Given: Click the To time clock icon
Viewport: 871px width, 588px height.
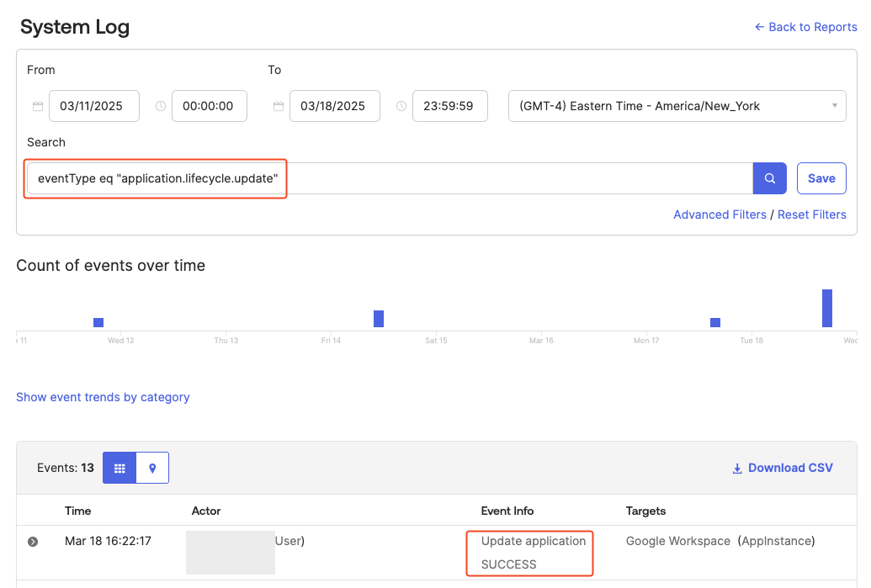Looking at the screenshot, I should tap(401, 106).
